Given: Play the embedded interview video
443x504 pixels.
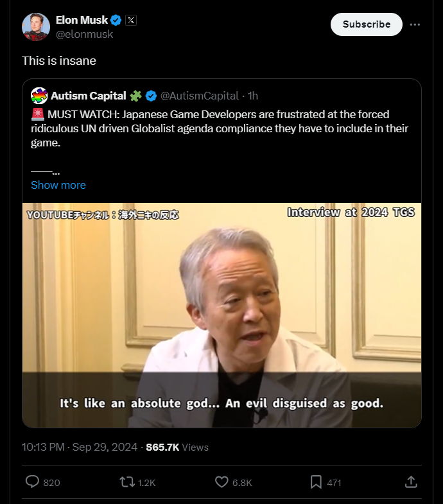Looking at the screenshot, I should 221,315.
